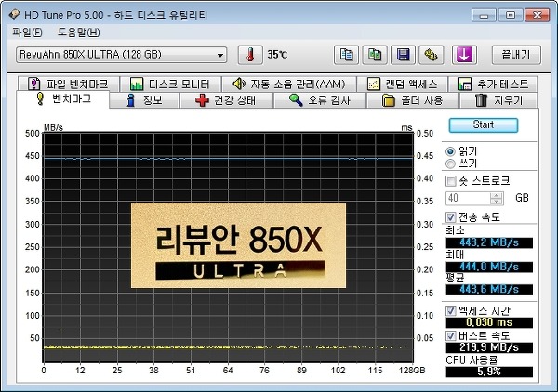Open the 파일 벤치마크 tab
558x392 pixels.
tap(68, 84)
